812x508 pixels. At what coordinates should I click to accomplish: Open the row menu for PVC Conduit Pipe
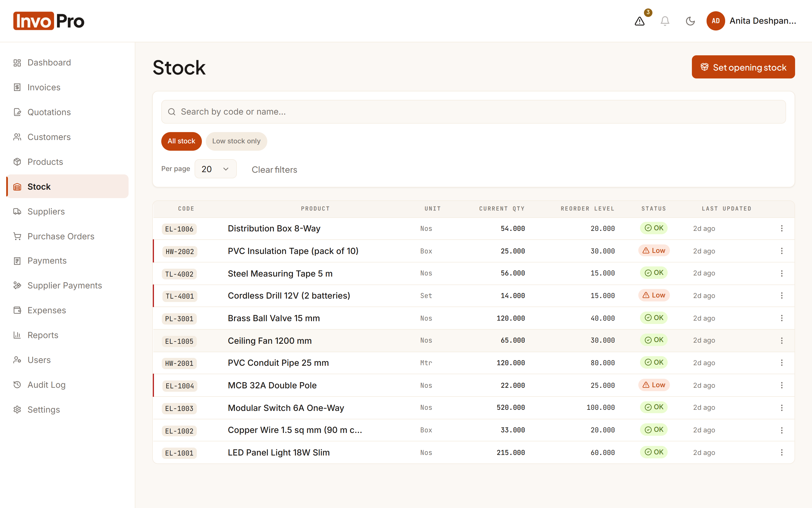click(x=782, y=363)
